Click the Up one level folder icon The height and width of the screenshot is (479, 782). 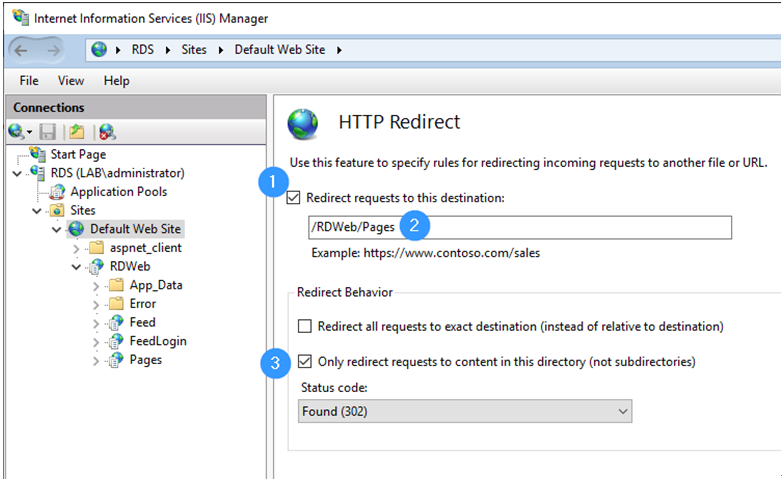[76, 132]
